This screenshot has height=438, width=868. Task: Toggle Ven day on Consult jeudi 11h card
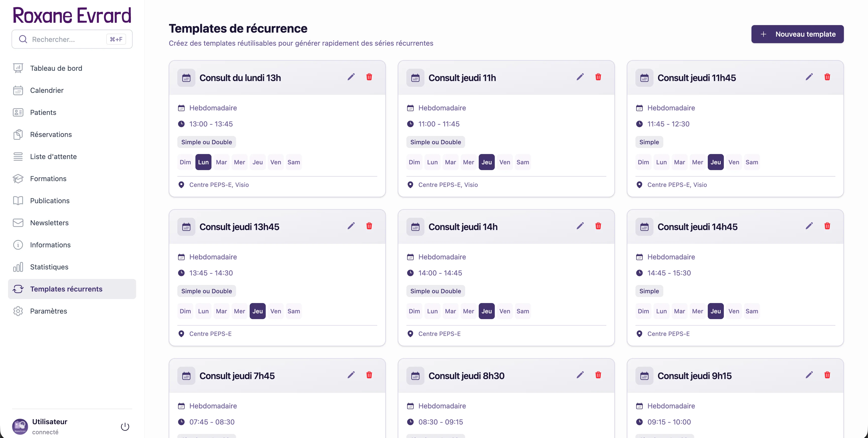tap(504, 162)
